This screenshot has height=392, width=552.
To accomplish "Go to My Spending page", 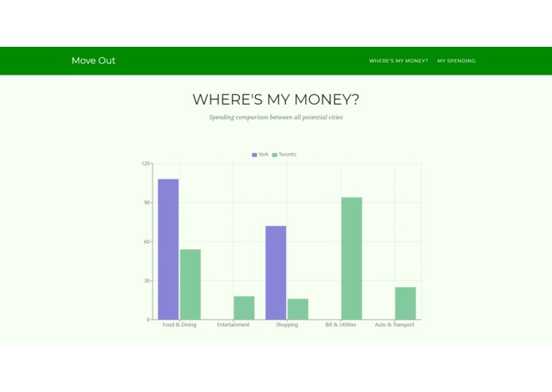I will tap(457, 61).
